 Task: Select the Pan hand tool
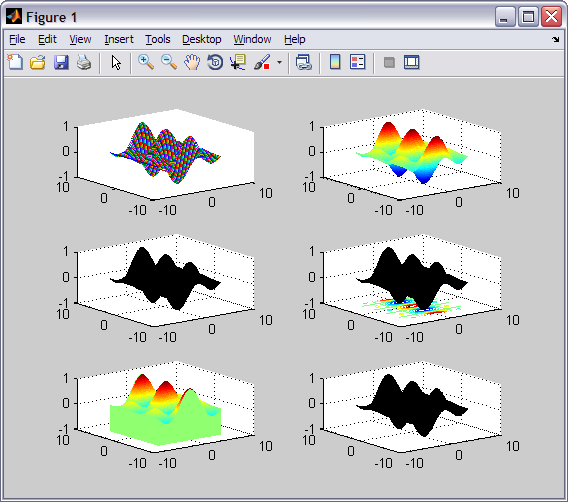(192, 62)
